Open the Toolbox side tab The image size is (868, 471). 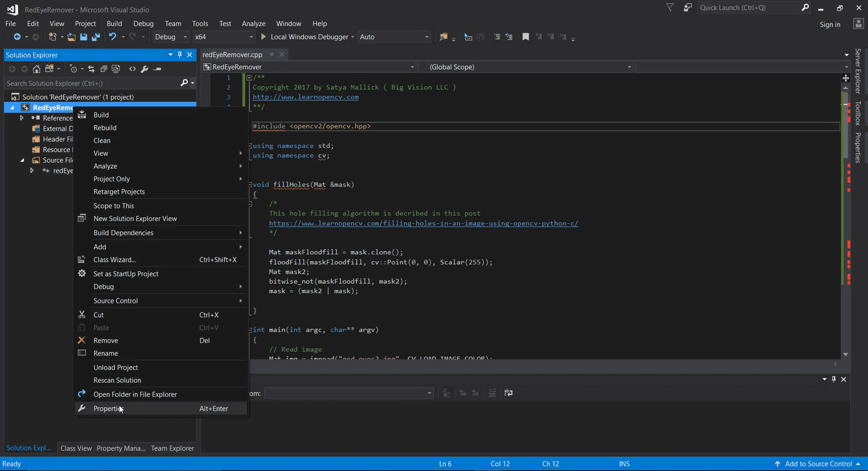(858, 113)
